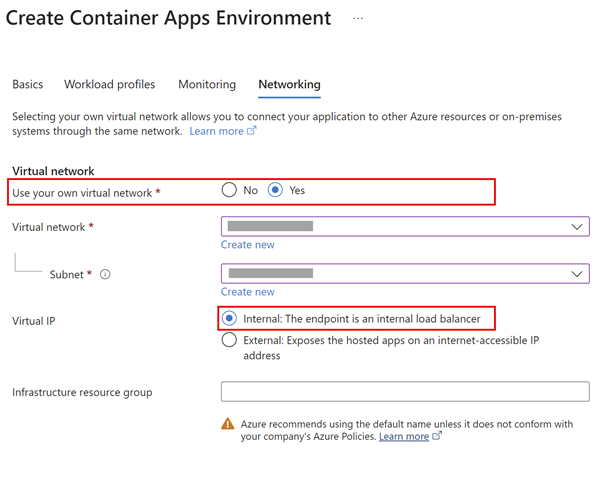Click the Create Container Apps Environment title
The image size is (599, 481).
click(x=168, y=18)
